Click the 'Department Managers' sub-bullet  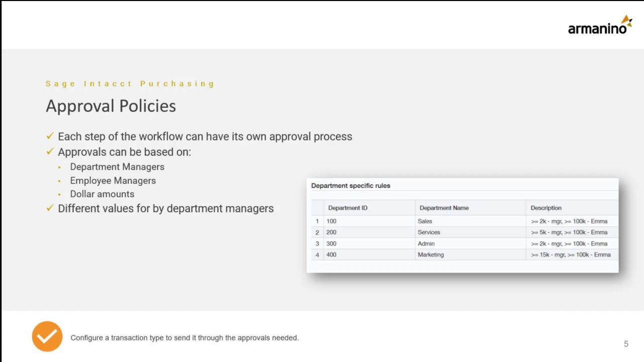117,167
